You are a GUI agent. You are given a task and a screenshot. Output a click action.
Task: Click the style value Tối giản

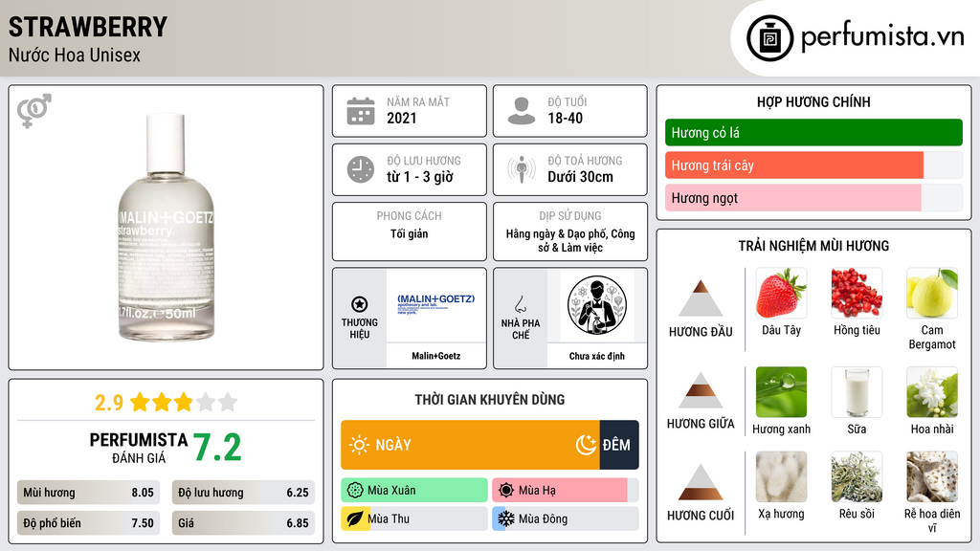[x=410, y=233]
